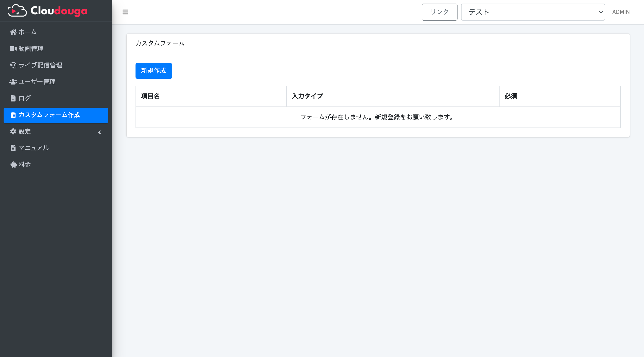Open the テスト dropdown selector
This screenshot has height=357, width=644.
click(533, 12)
